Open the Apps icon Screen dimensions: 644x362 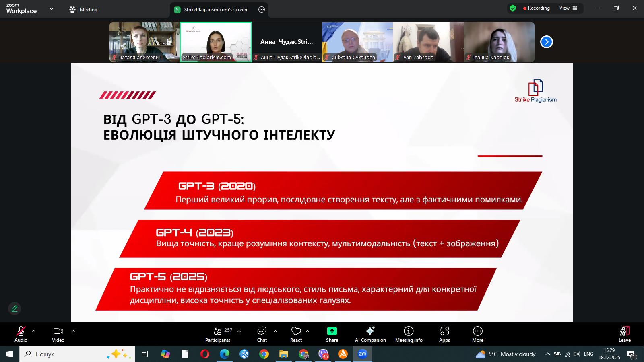click(x=444, y=331)
